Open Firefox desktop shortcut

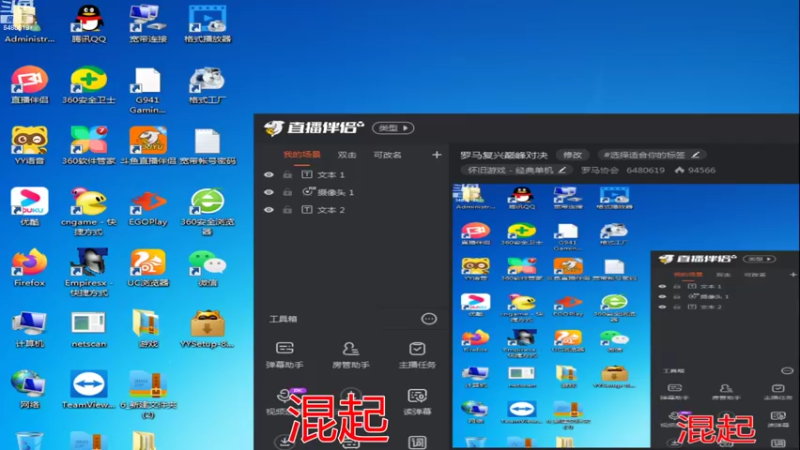[x=30, y=267]
